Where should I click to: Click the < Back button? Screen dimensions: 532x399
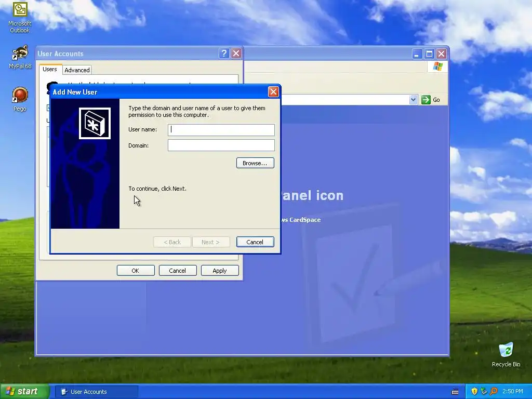click(x=172, y=242)
